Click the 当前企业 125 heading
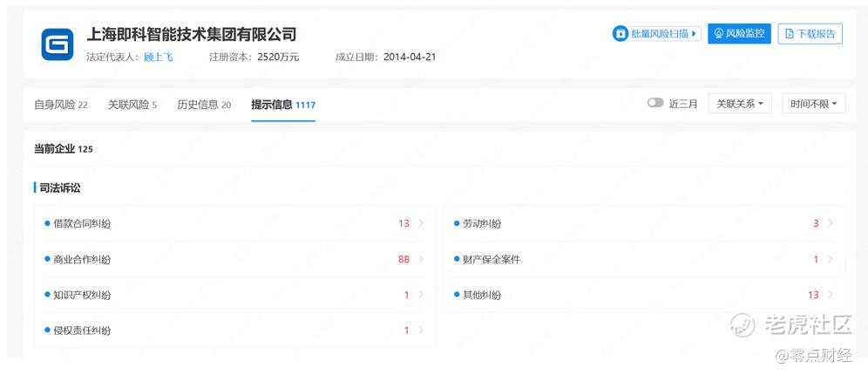Viewport: 868px width, 375px height. coord(63,149)
